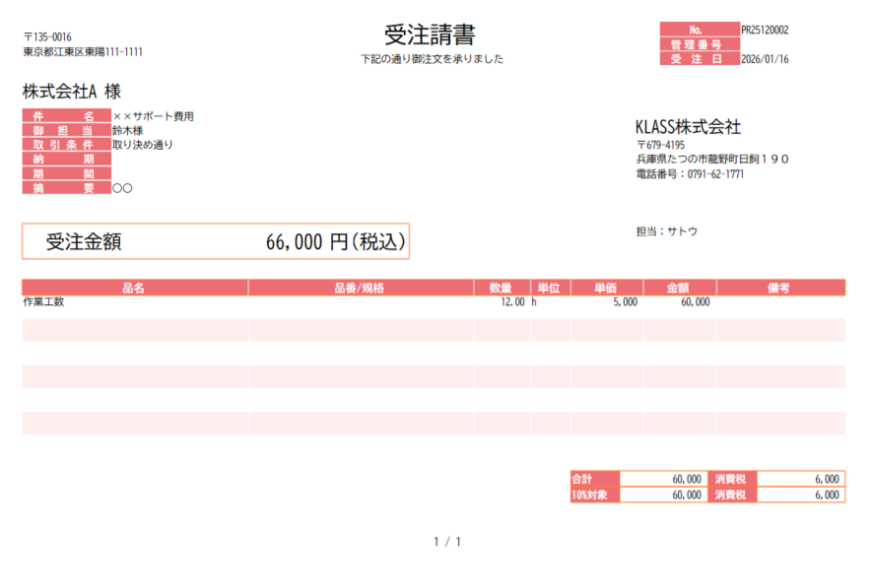This screenshot has width=871, height=588.
Task: Click the 品番/規格 column header
Action: click(360, 288)
